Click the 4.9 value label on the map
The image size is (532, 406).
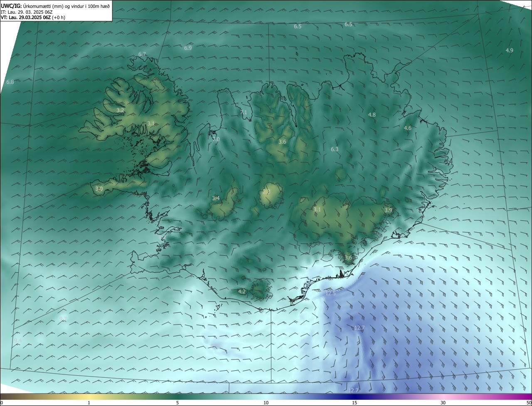coord(509,50)
